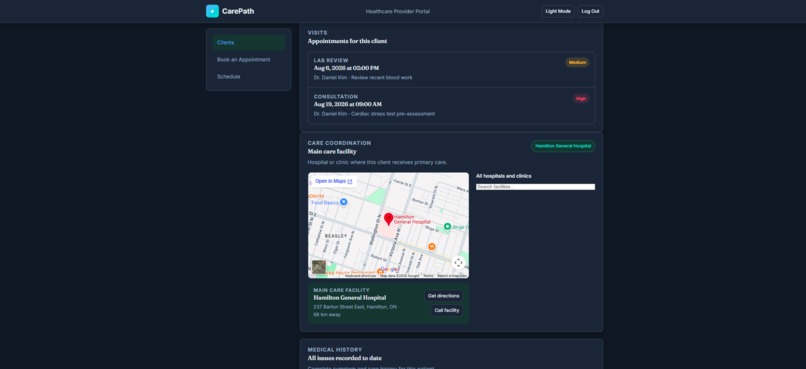Click the Log Out button
The height and width of the screenshot is (369, 806).
590,11
